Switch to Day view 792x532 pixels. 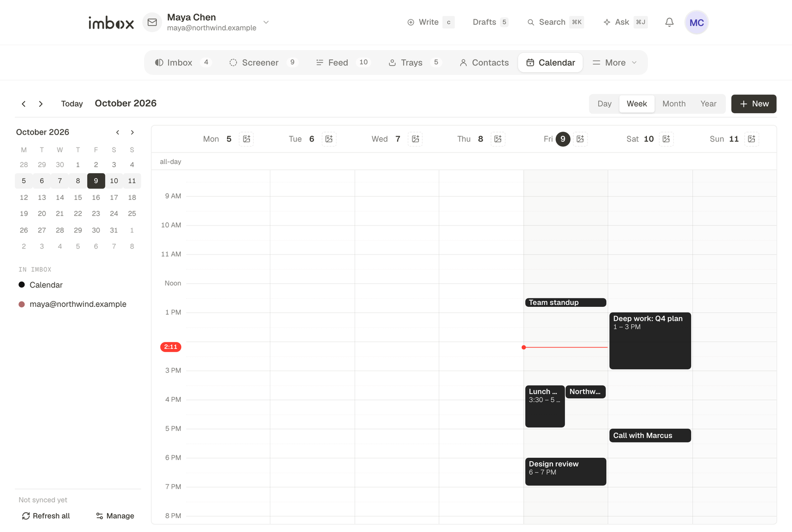click(604, 104)
